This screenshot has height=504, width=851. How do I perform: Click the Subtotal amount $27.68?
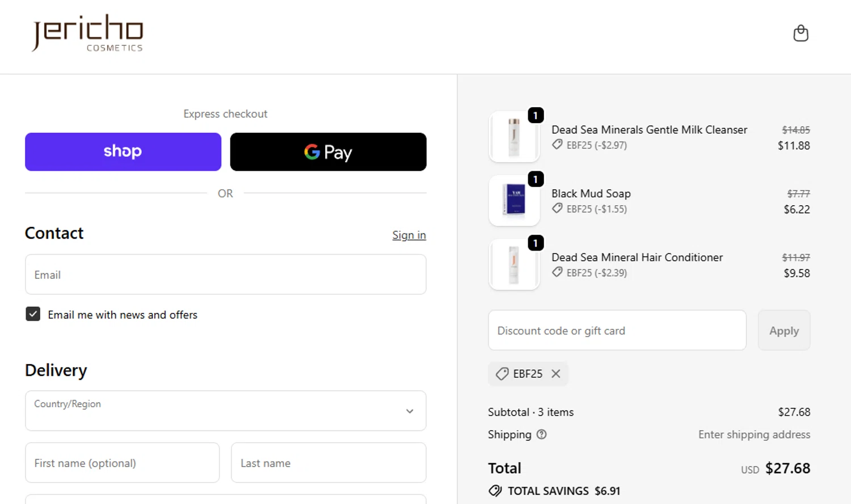[x=794, y=412]
